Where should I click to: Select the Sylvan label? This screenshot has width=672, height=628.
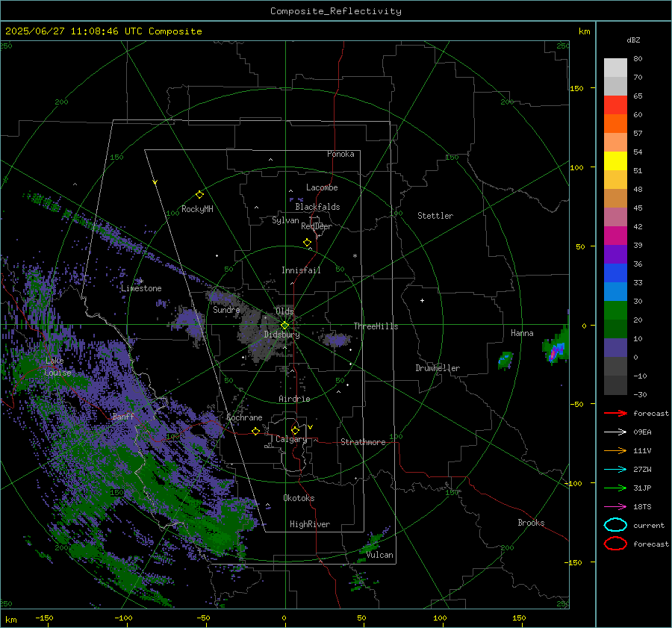[x=285, y=220]
